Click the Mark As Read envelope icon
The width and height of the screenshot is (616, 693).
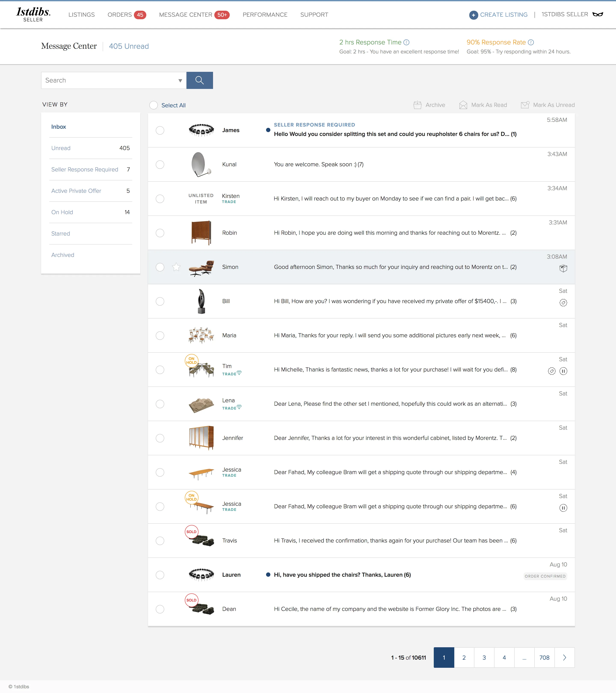pyautogui.click(x=463, y=105)
